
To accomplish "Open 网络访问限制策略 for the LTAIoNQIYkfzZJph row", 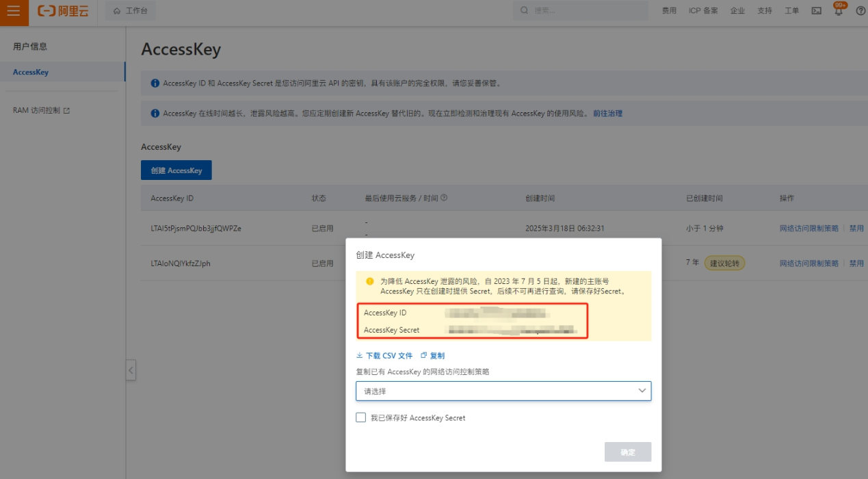I will 809,263.
